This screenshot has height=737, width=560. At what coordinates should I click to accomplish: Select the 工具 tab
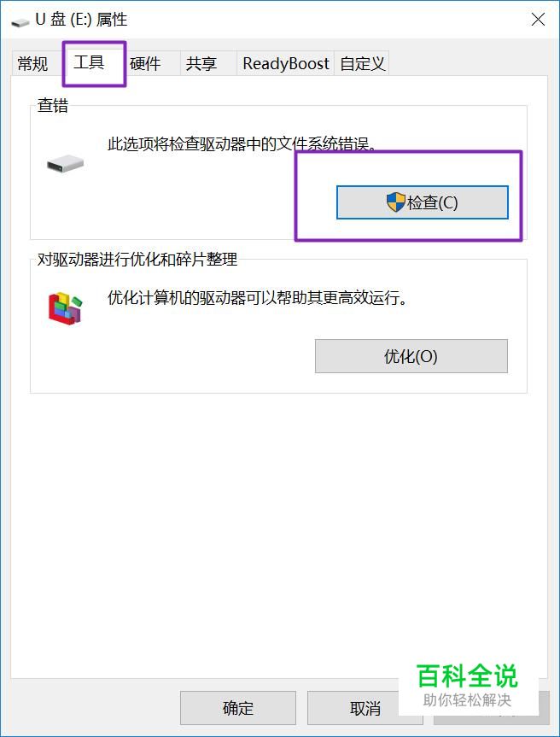click(89, 61)
